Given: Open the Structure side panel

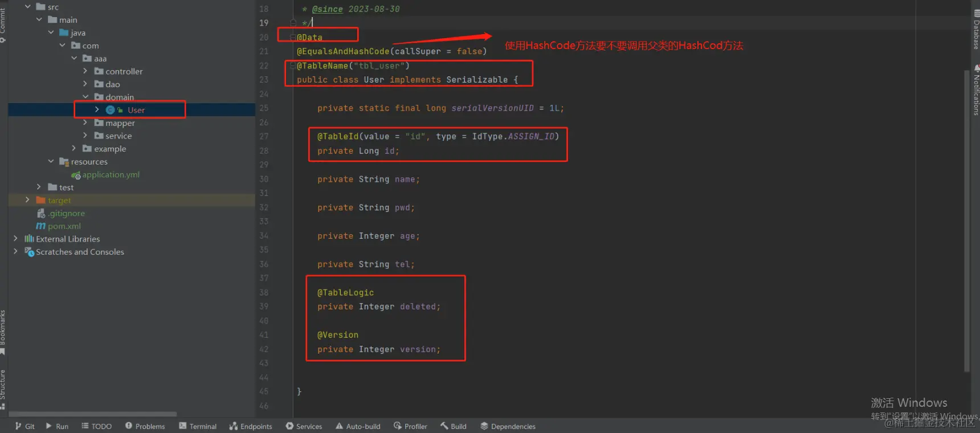Looking at the screenshot, I should coord(3,389).
